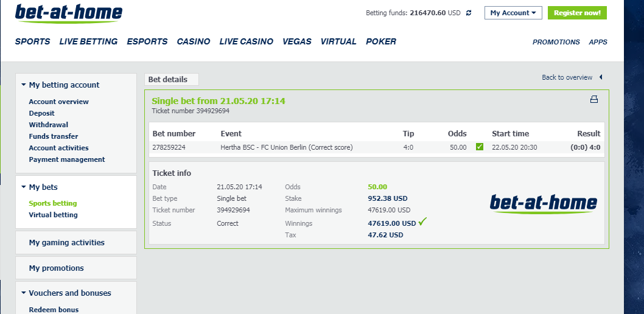Click the Event column header
This screenshot has width=644, height=314.
[x=231, y=134]
